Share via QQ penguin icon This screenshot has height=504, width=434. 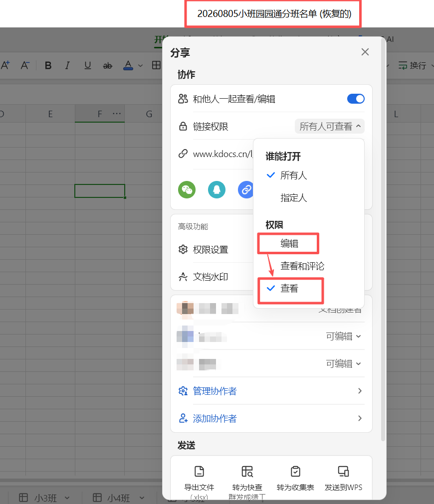coord(217,189)
